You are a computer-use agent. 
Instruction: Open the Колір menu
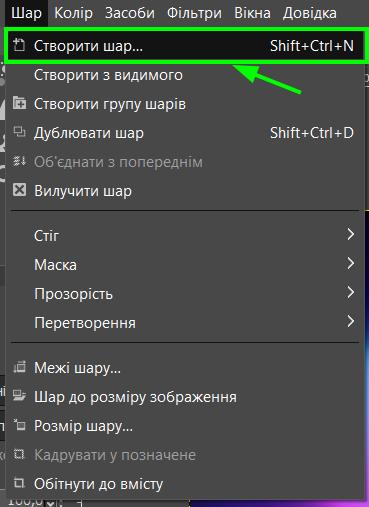click(73, 13)
